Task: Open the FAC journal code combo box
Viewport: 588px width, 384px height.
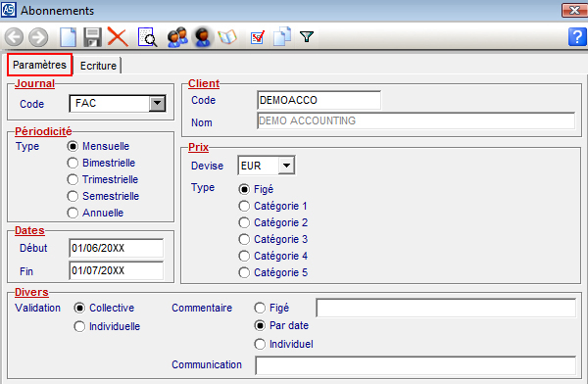Action: click(x=118, y=103)
